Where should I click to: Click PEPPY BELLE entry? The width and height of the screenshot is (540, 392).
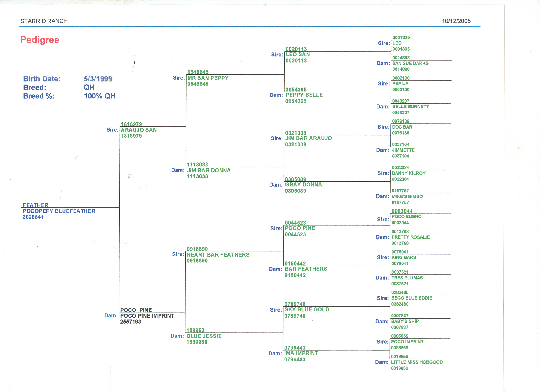(304, 95)
